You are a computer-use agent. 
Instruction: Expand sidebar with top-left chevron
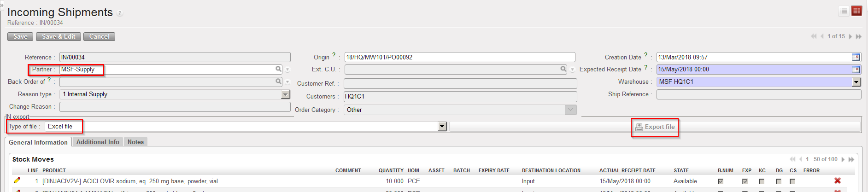click(2, 5)
